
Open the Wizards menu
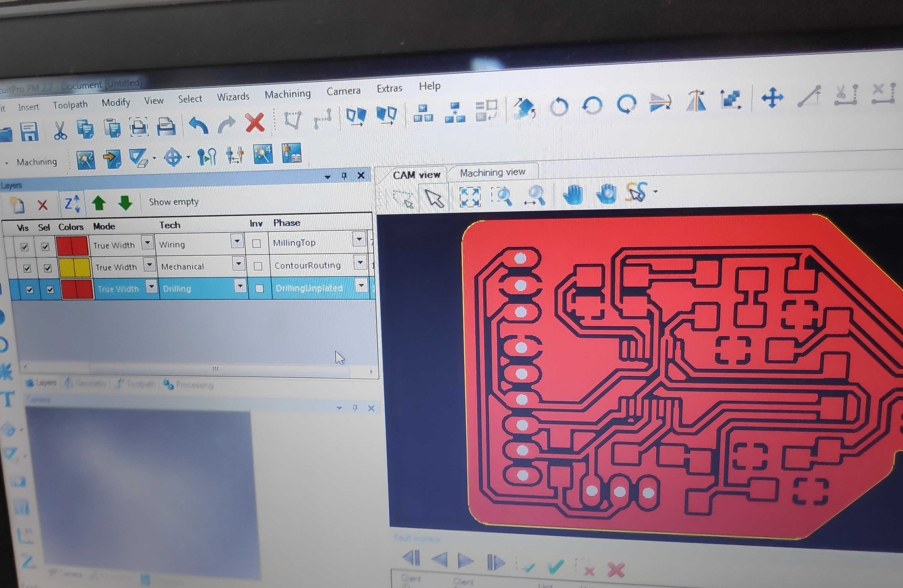click(x=233, y=97)
